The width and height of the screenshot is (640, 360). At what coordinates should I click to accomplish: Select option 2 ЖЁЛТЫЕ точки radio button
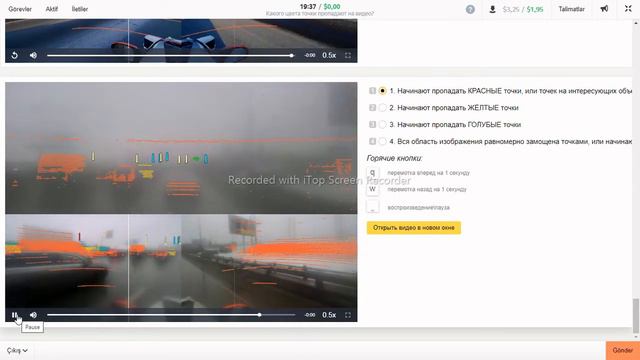(382, 107)
